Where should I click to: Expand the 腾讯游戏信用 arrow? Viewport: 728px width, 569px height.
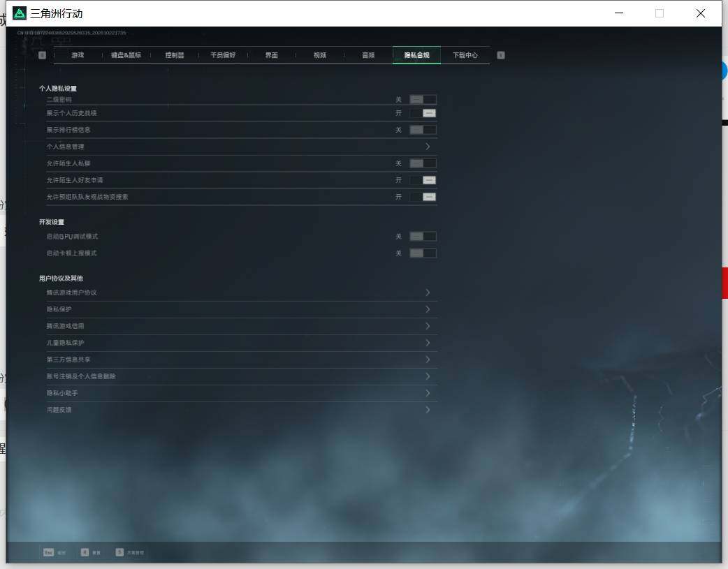428,326
